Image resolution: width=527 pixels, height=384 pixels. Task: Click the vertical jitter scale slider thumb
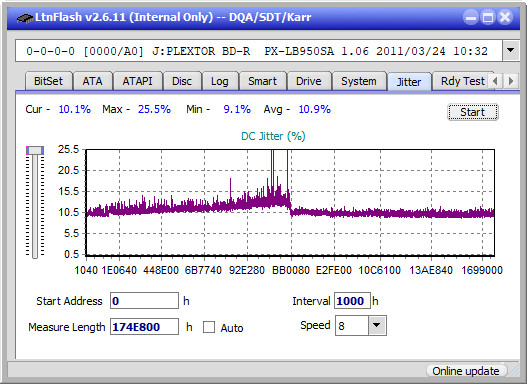coord(35,150)
